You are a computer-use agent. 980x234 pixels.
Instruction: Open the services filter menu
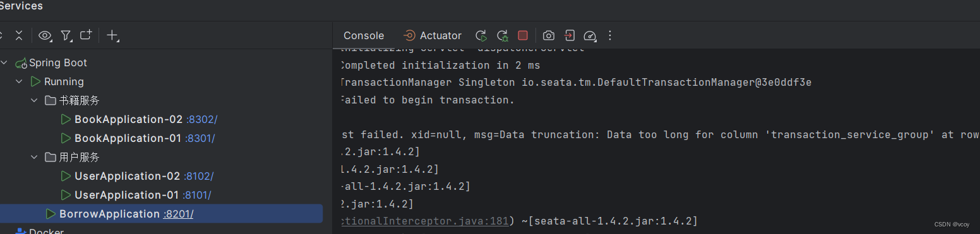tap(66, 36)
